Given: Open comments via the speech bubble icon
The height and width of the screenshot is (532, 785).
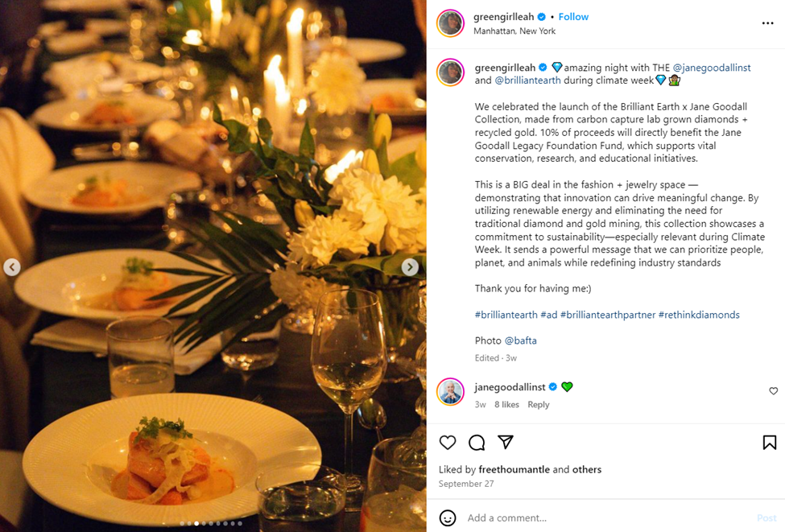Looking at the screenshot, I should pyautogui.click(x=477, y=443).
